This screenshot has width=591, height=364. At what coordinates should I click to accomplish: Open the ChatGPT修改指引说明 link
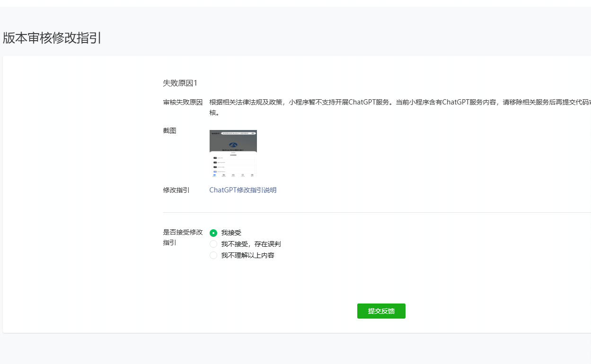coord(243,190)
